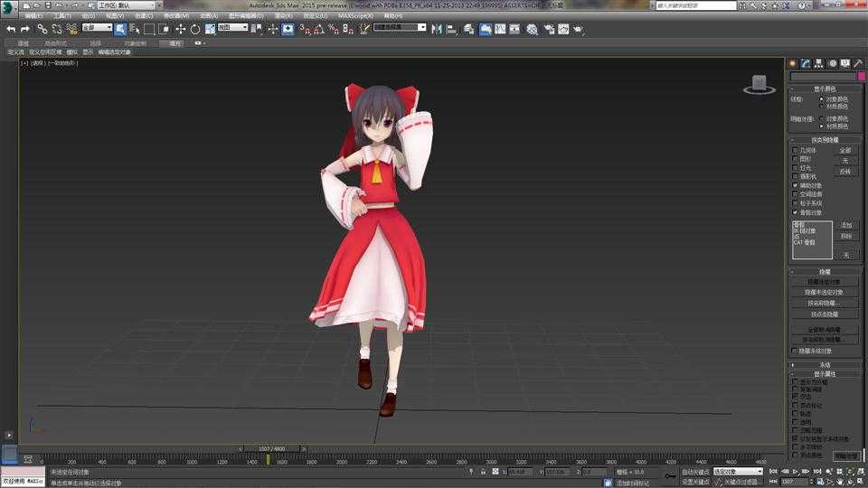Click the ViewCube in the viewport
The width and height of the screenshot is (868, 488).
click(759, 85)
